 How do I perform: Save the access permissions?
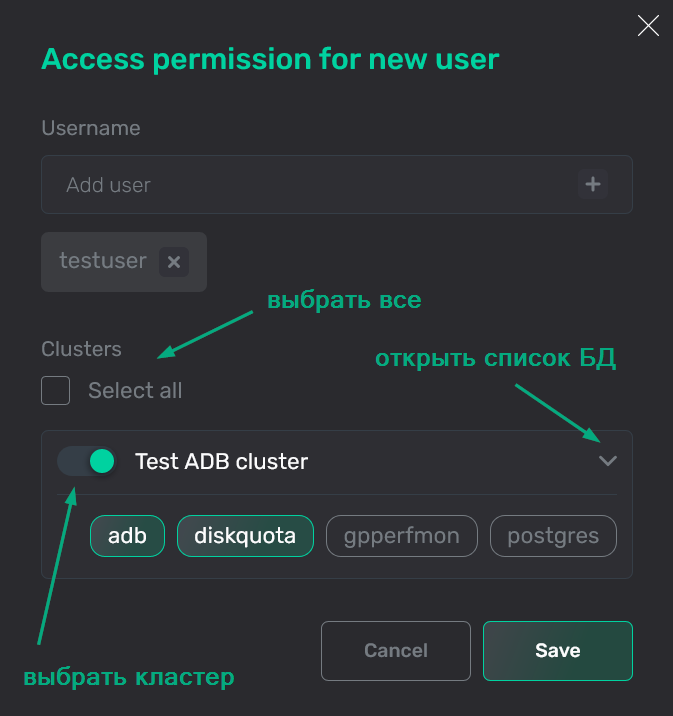[x=557, y=650]
